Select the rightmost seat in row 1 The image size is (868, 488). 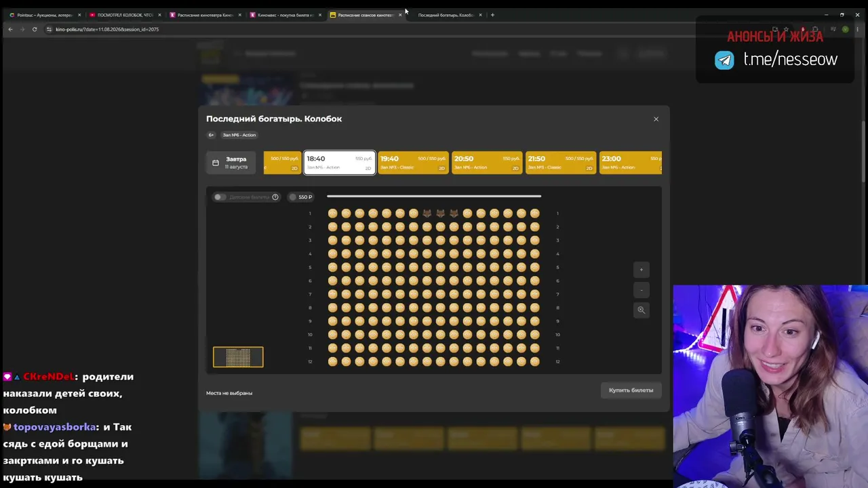tap(534, 213)
